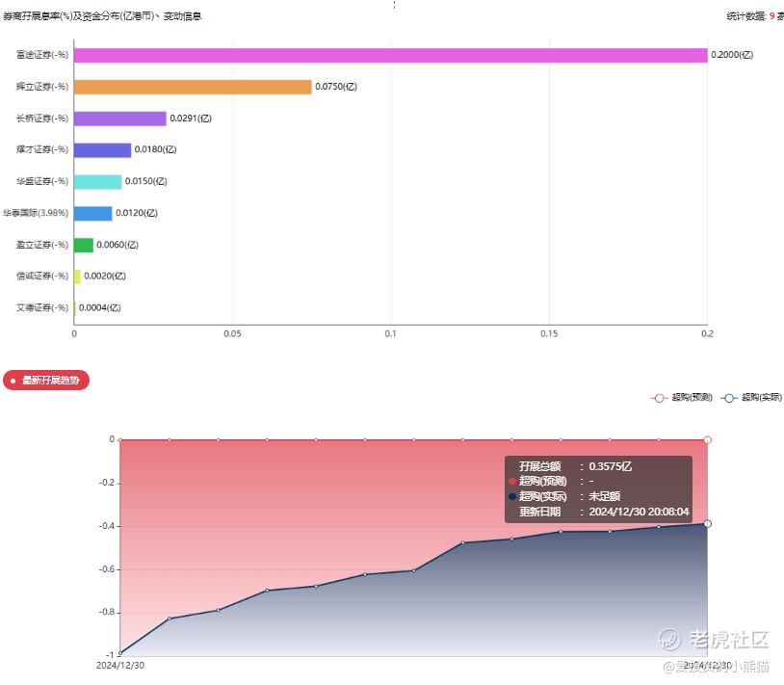
Task: Click the 2024/12/30 left x-axis date label
Action: tap(120, 666)
